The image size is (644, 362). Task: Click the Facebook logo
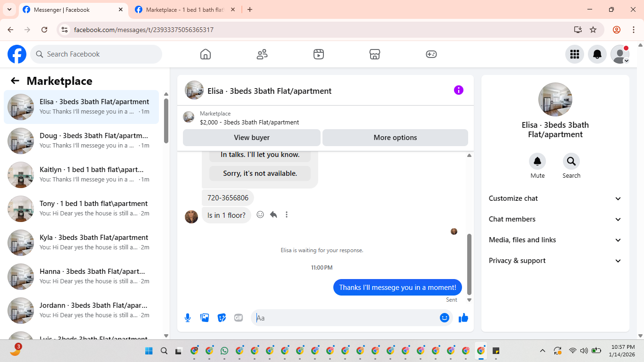click(17, 54)
